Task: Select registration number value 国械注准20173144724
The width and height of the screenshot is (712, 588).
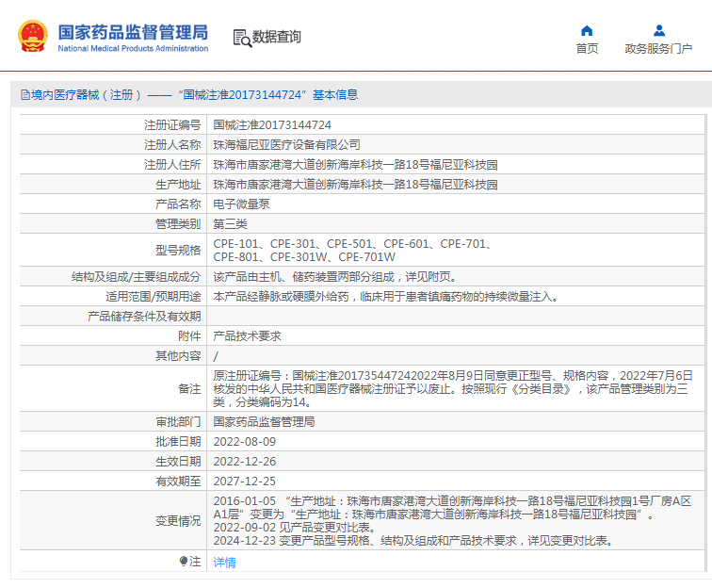Action: [272, 125]
